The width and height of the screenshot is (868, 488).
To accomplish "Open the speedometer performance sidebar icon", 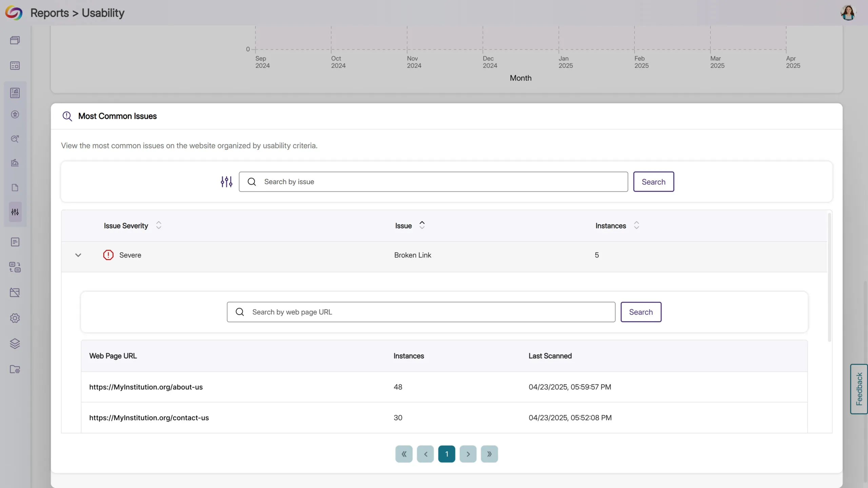I will pos(15,163).
